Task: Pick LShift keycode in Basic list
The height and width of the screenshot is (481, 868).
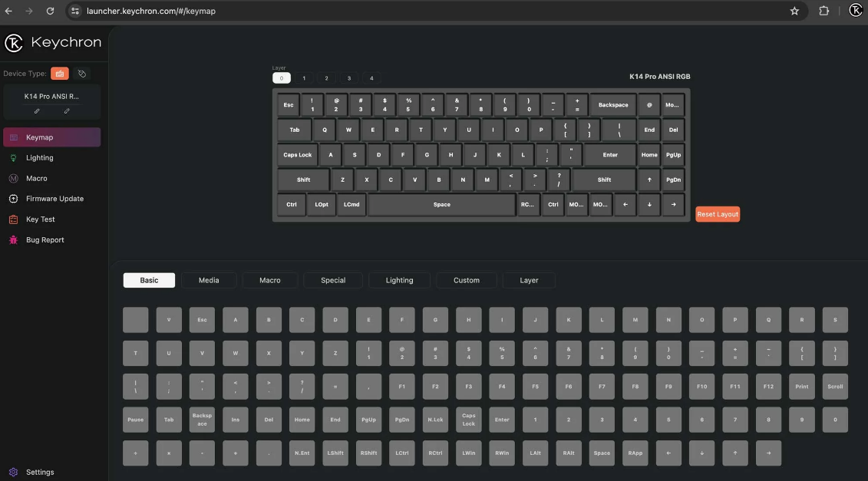Action: coord(335,453)
